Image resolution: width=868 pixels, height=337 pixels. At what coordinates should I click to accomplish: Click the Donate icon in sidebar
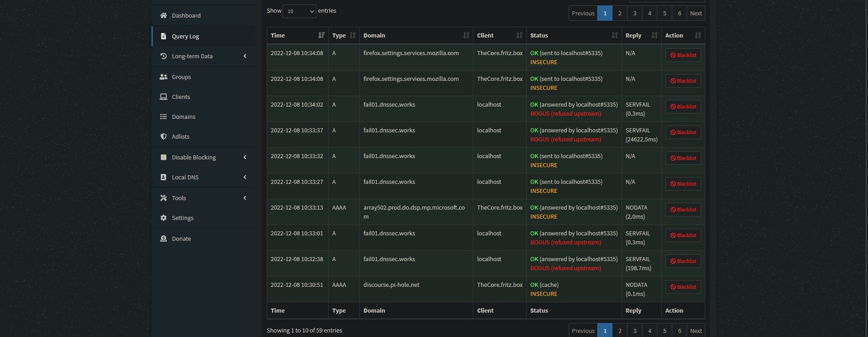click(x=164, y=239)
